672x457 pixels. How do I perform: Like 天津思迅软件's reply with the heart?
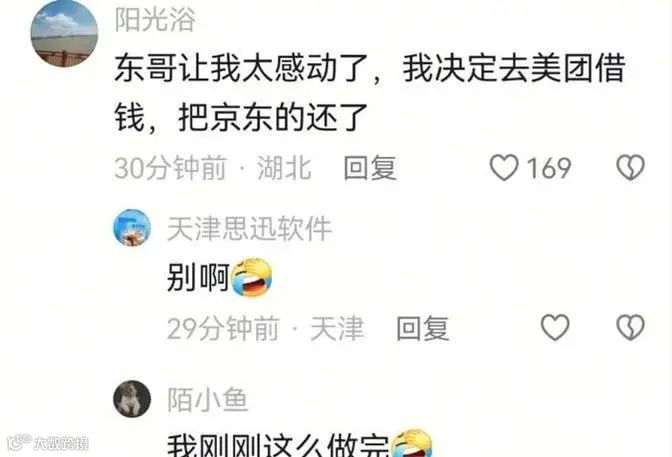tap(555, 328)
